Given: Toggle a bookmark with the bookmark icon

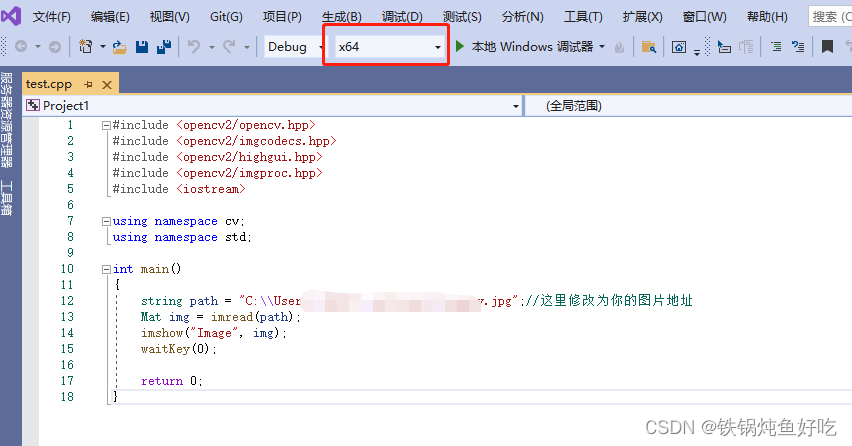Looking at the screenshot, I should point(827,47).
